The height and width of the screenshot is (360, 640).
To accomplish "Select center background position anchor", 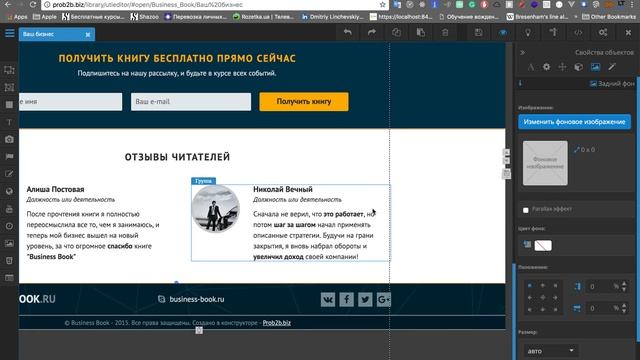I will [x=542, y=298].
